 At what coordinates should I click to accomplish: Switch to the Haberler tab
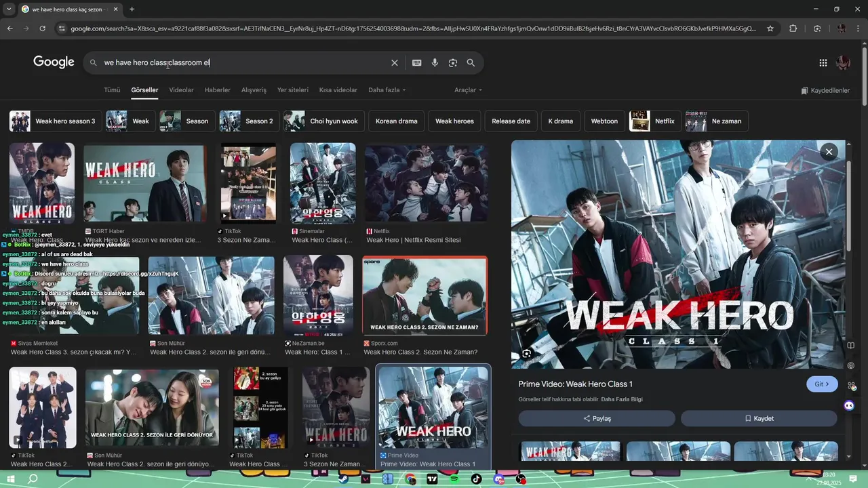click(x=218, y=90)
